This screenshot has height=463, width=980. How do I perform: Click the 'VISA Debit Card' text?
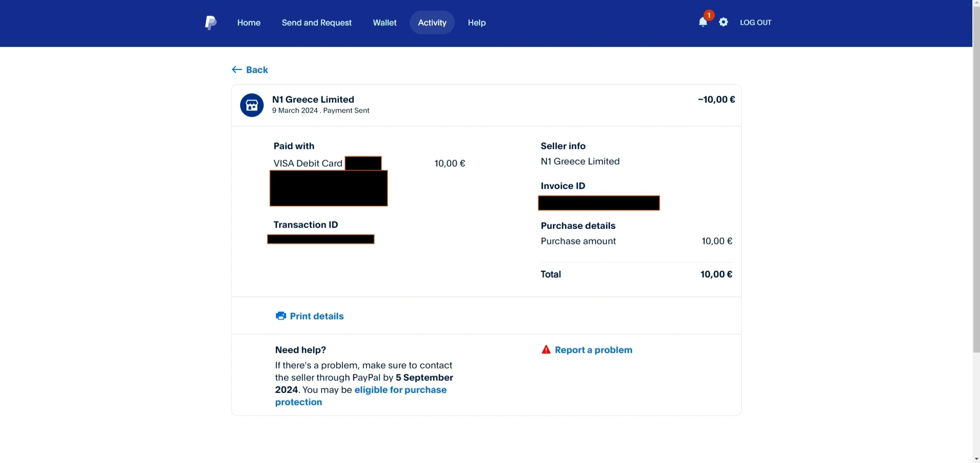(x=308, y=163)
